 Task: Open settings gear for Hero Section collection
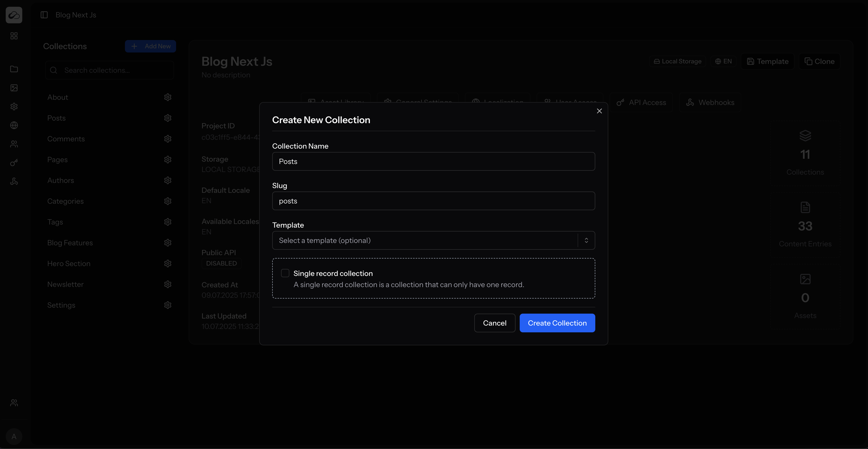click(x=168, y=263)
